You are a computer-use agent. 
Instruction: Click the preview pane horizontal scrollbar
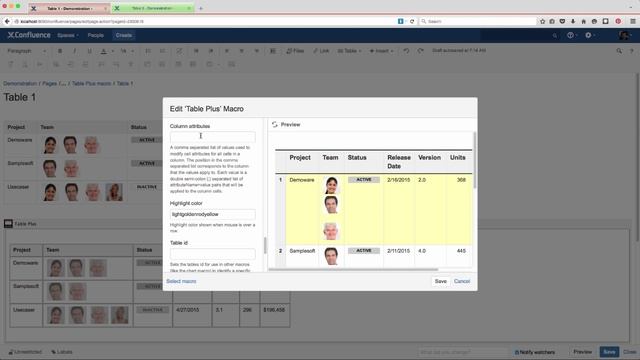coord(353,269)
